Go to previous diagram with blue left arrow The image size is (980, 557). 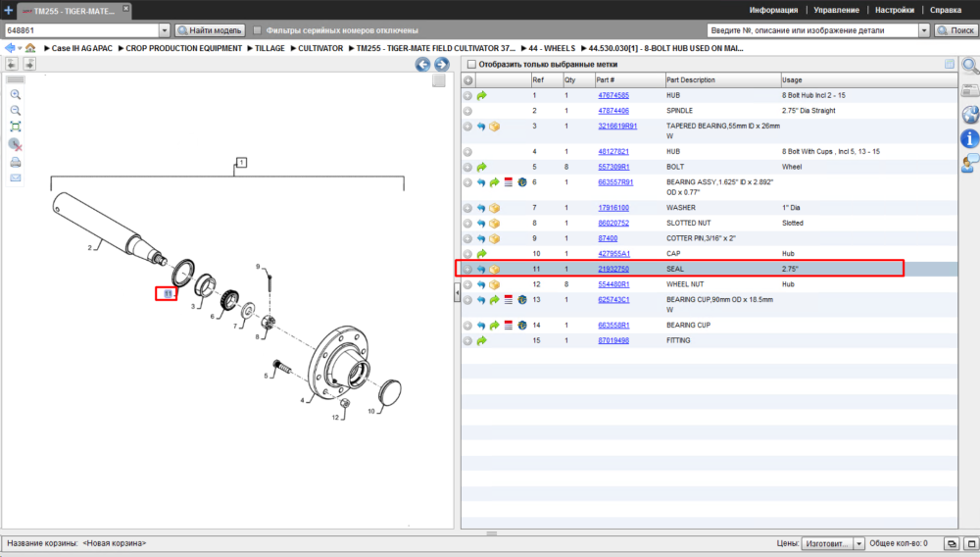coord(422,65)
